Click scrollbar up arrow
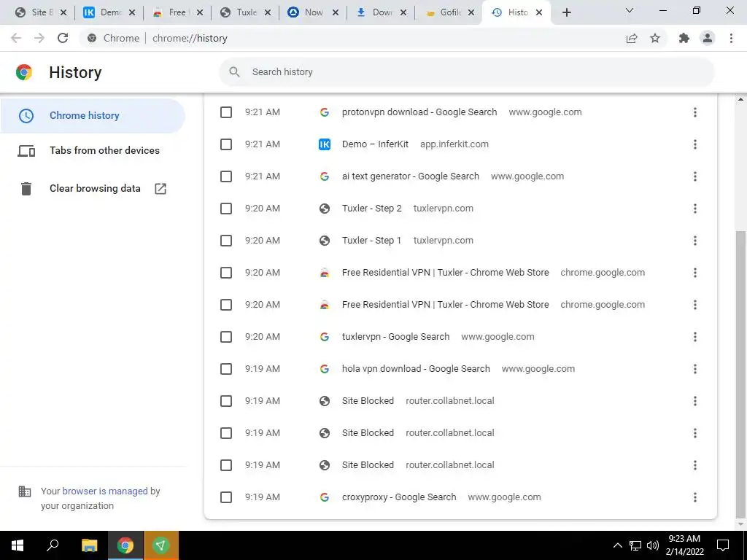Image resolution: width=747 pixels, height=560 pixels. [740, 99]
